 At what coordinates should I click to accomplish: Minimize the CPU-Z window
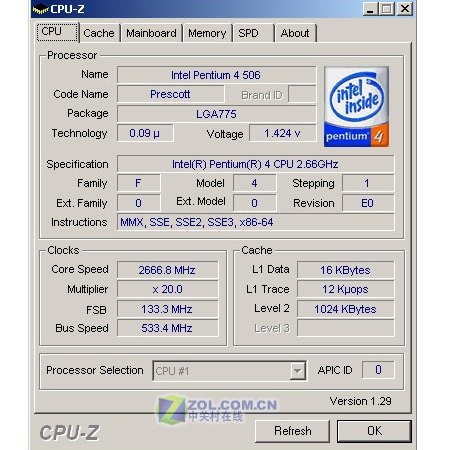point(370,9)
